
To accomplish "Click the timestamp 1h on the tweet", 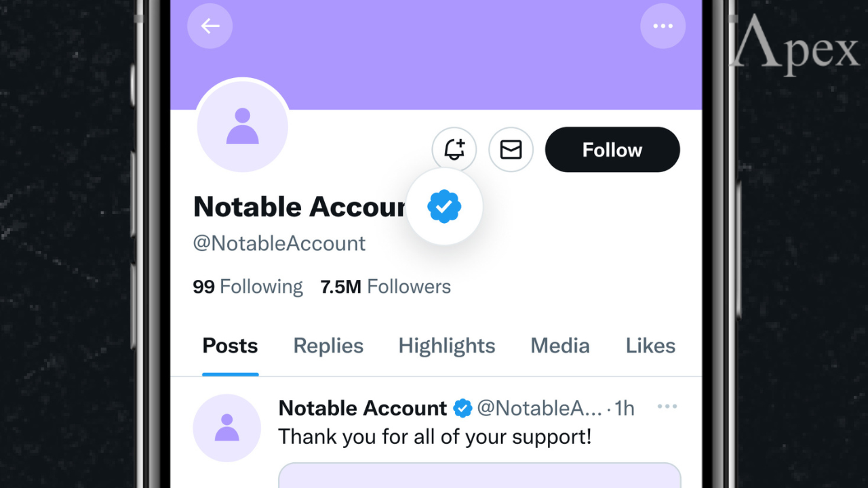I will [x=625, y=408].
